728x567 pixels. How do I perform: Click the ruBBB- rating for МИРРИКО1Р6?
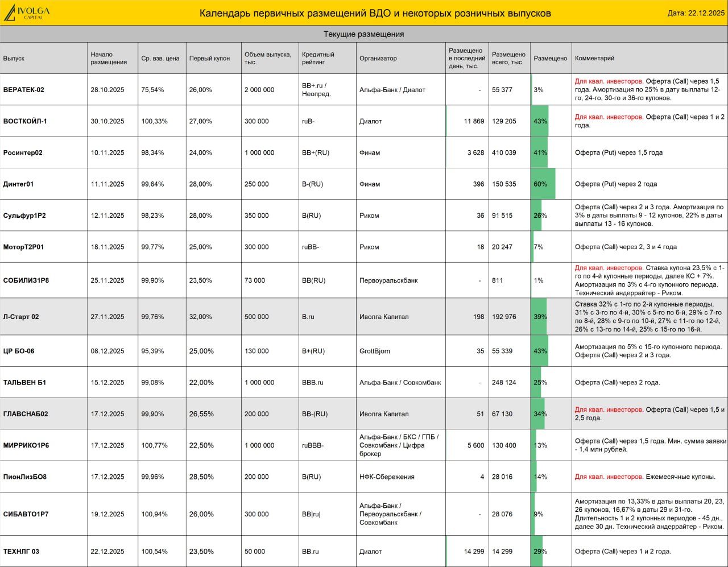[313, 445]
